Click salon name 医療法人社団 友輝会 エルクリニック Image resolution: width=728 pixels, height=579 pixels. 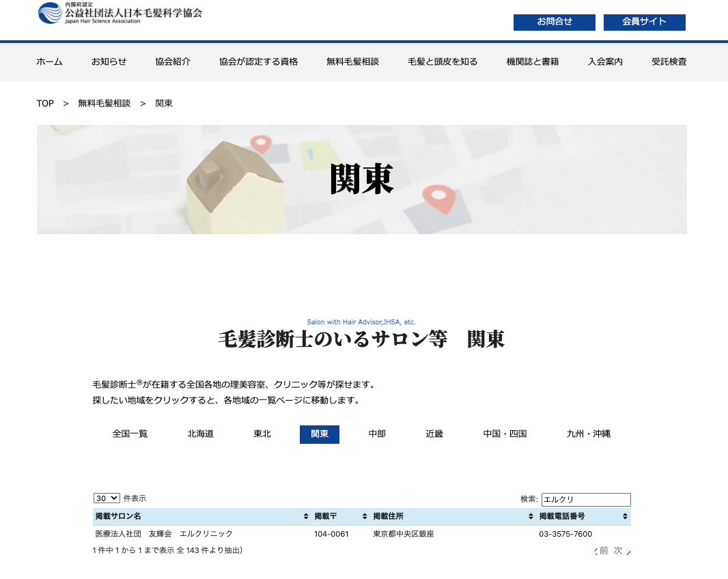[164, 534]
